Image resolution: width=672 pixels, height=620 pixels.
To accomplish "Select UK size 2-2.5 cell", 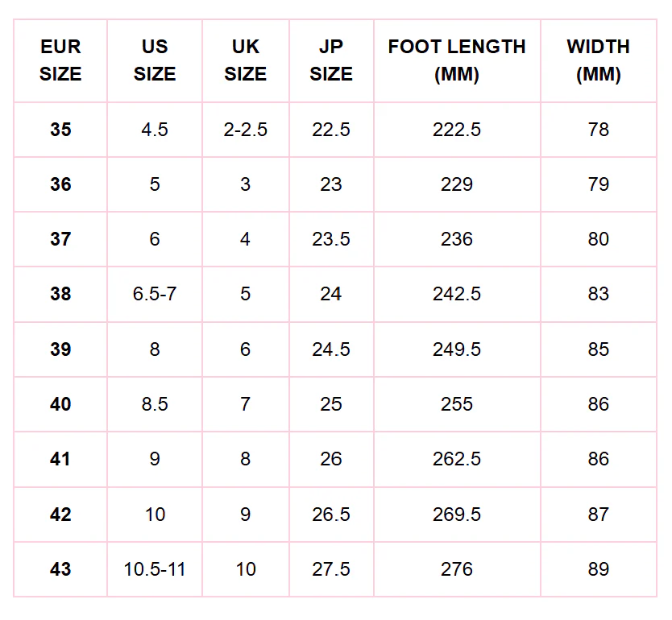I will coord(246,130).
